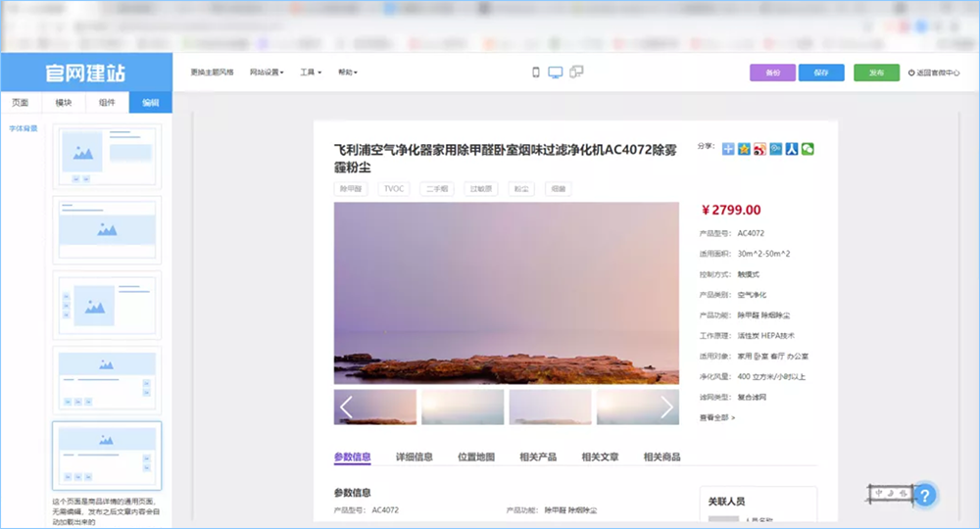The width and height of the screenshot is (980, 529).
Task: Click the price ¥2799.00
Action: (x=731, y=210)
